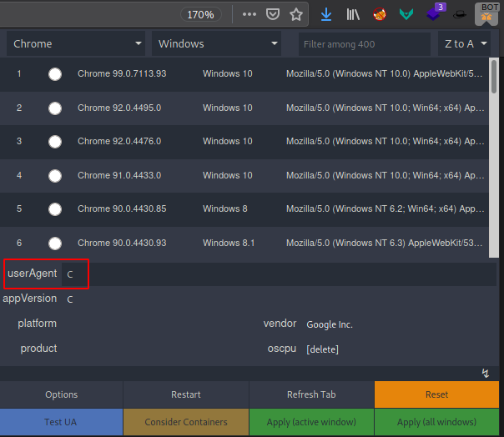Open the Windows OS dropdown

[x=216, y=43]
